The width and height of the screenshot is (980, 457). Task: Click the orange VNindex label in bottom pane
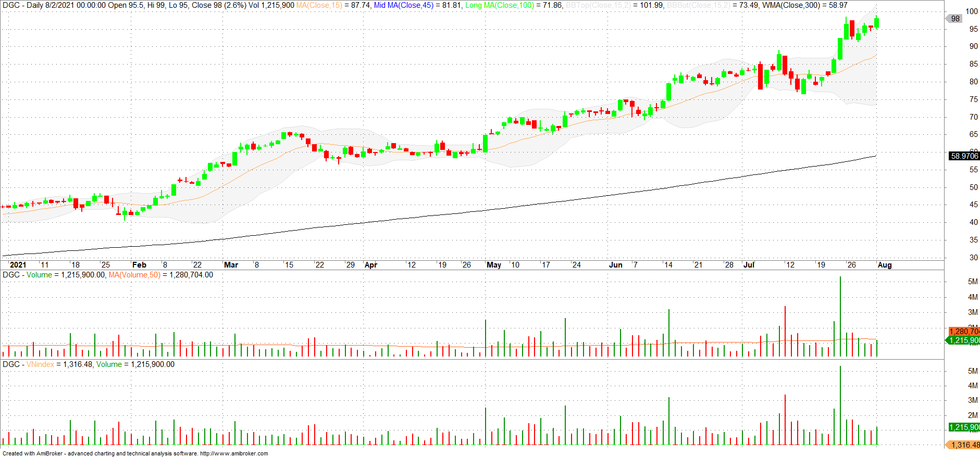40,364
